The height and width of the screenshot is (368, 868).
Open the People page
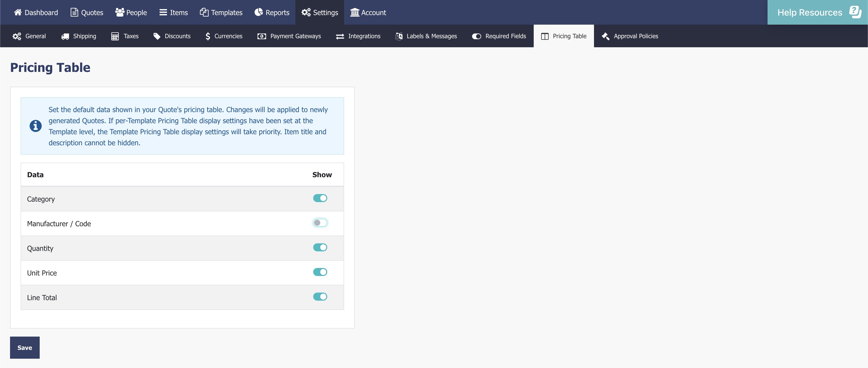click(131, 13)
